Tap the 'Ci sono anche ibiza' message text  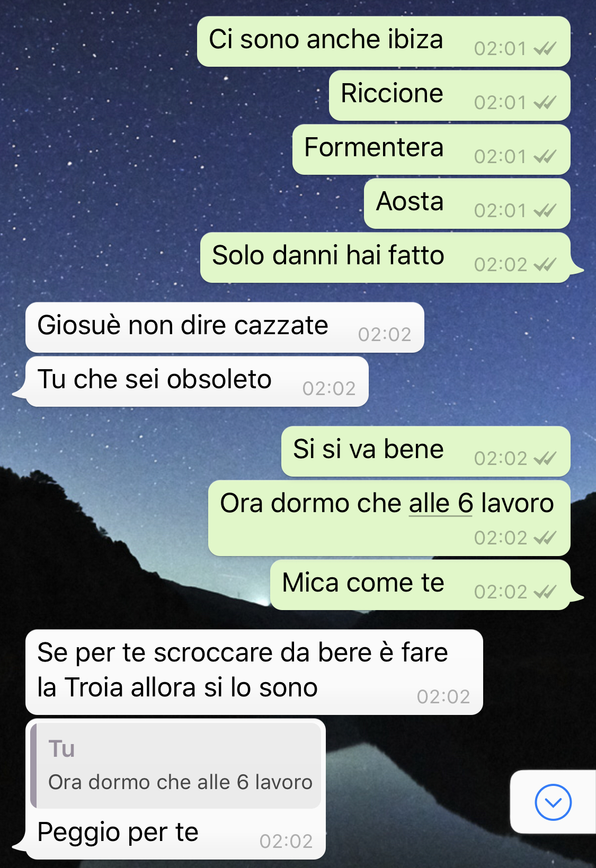point(326,39)
